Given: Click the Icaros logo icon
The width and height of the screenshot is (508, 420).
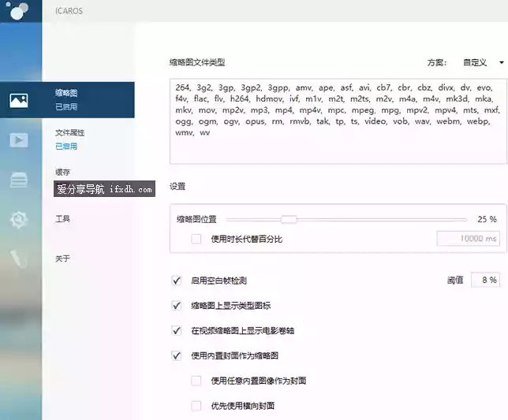Looking at the screenshot, I should [17, 9].
